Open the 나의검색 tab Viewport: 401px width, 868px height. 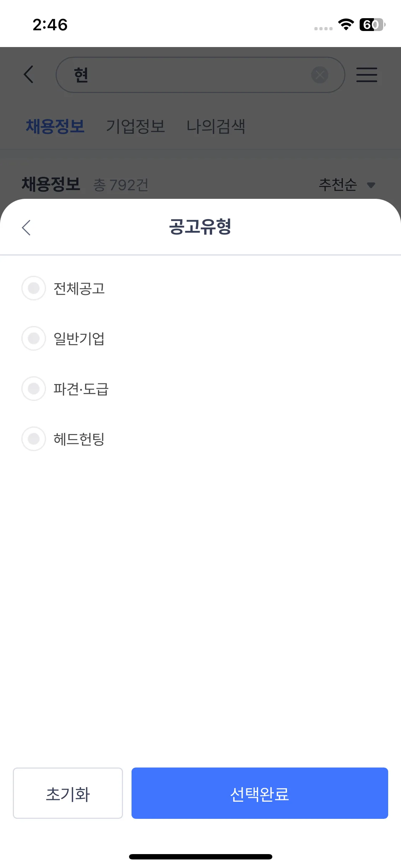(216, 126)
